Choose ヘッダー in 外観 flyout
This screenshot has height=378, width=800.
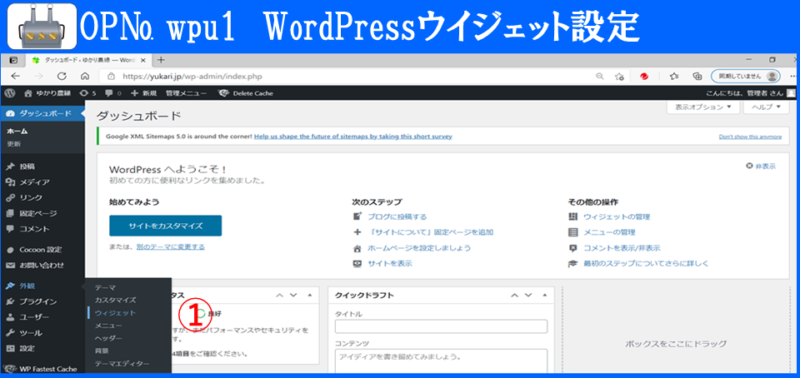pyautogui.click(x=108, y=338)
